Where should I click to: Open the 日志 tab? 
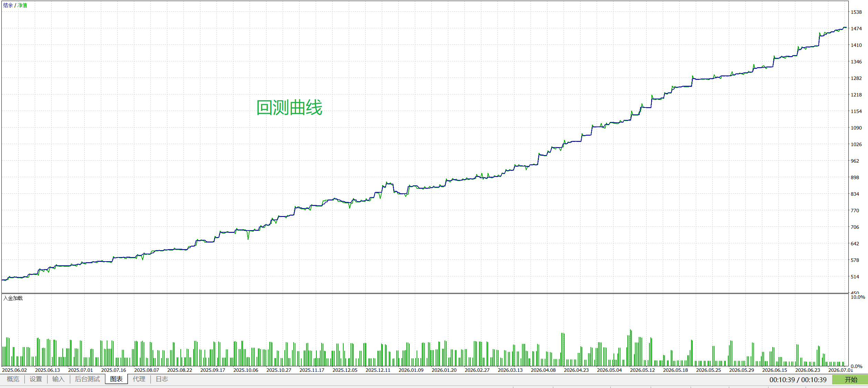tap(162, 379)
